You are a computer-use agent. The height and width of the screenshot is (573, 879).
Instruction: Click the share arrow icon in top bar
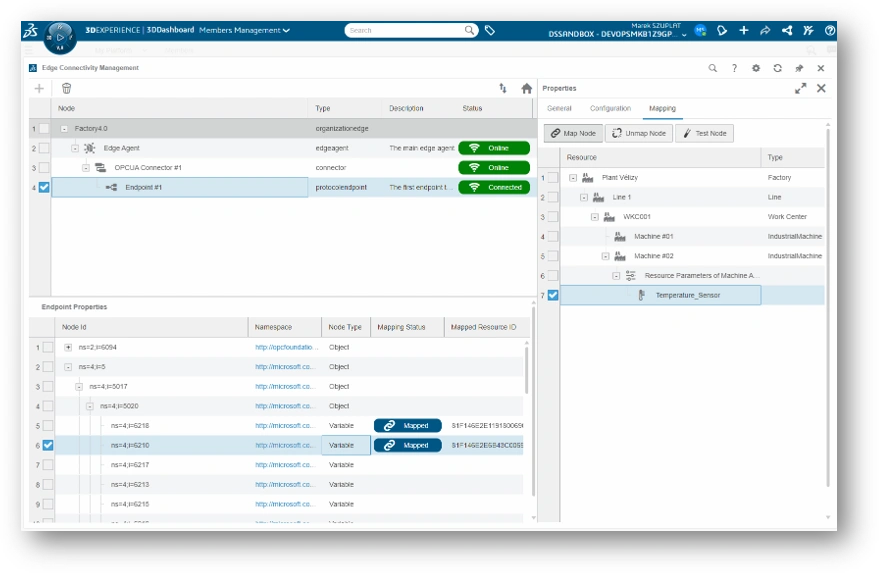pyautogui.click(x=765, y=30)
